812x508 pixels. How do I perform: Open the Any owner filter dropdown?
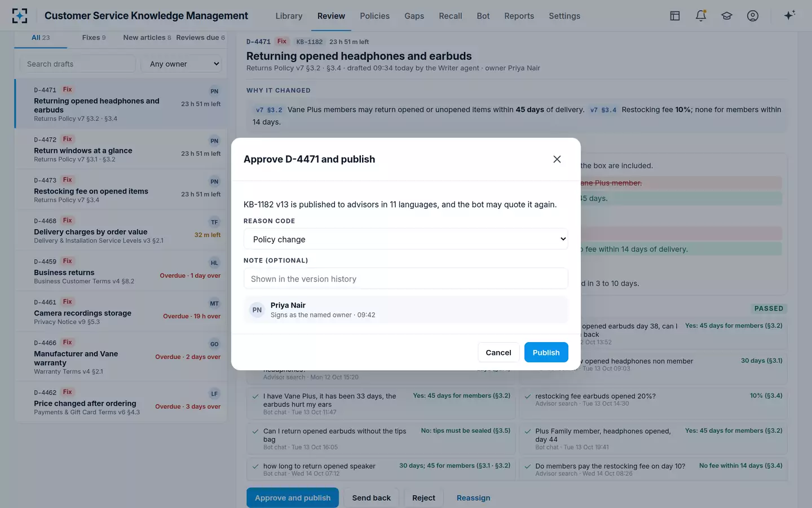click(182, 64)
